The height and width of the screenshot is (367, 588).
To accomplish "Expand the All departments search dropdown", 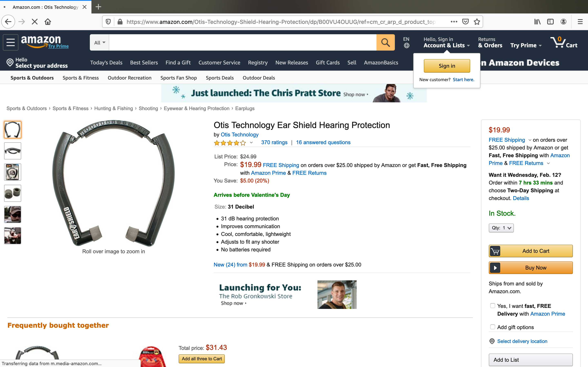I will coord(100,42).
